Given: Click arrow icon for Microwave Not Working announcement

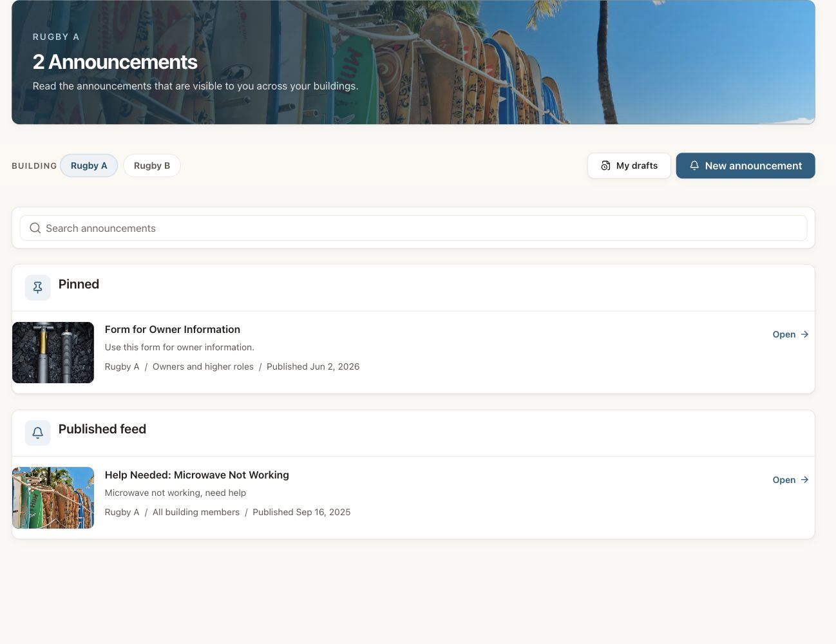Looking at the screenshot, I should (804, 480).
